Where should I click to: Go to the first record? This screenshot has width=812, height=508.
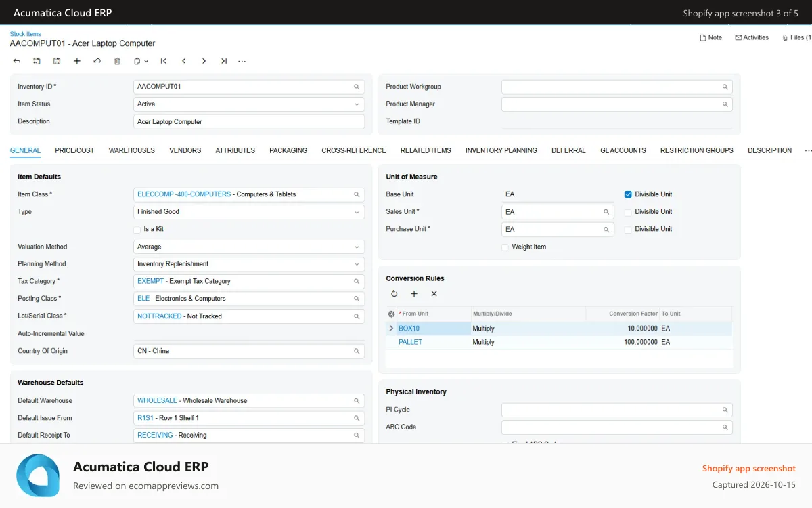pos(164,61)
